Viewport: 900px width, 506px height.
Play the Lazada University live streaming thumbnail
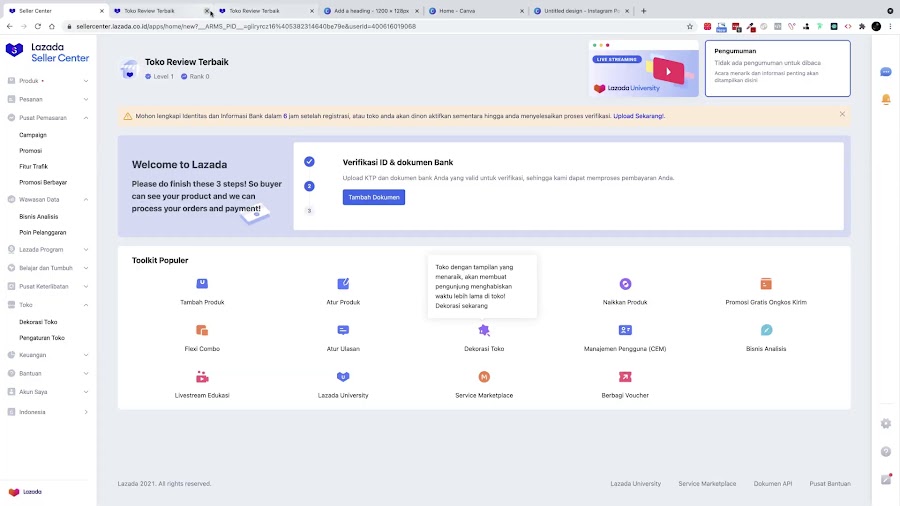(x=643, y=68)
